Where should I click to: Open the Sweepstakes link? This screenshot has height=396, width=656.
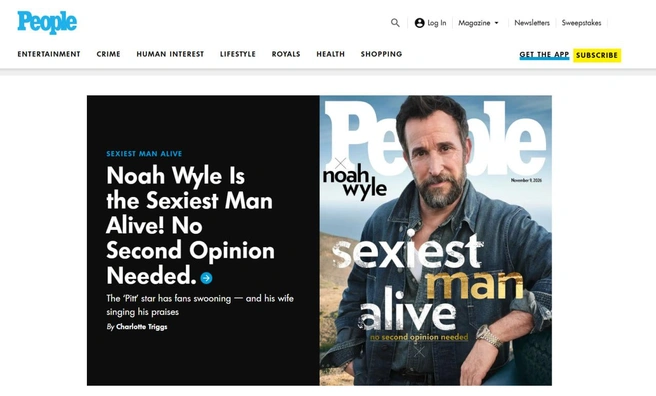581,23
